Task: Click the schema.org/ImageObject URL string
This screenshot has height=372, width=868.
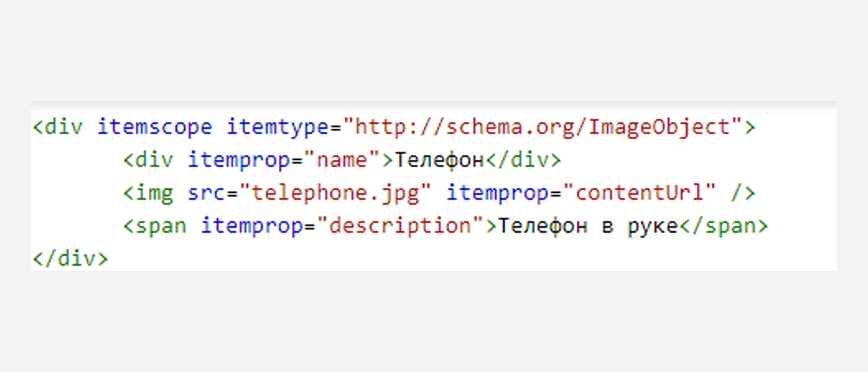Action: click(542, 127)
